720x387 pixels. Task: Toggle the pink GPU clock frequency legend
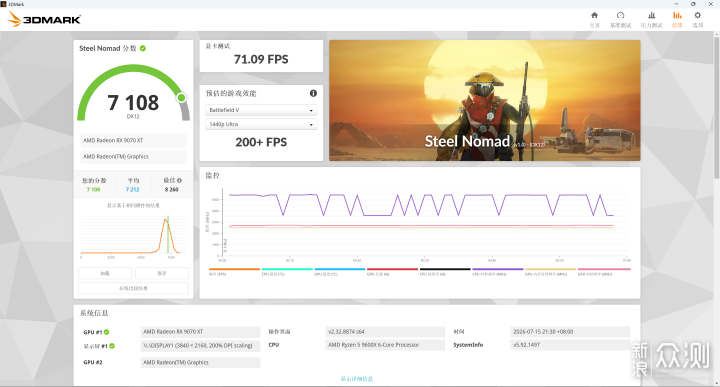(604, 272)
